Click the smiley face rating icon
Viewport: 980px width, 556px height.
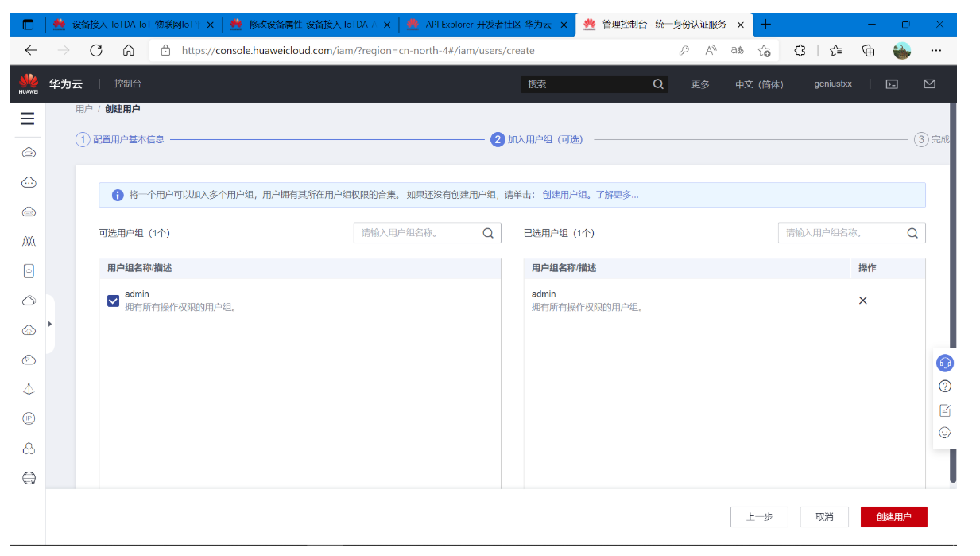point(945,433)
